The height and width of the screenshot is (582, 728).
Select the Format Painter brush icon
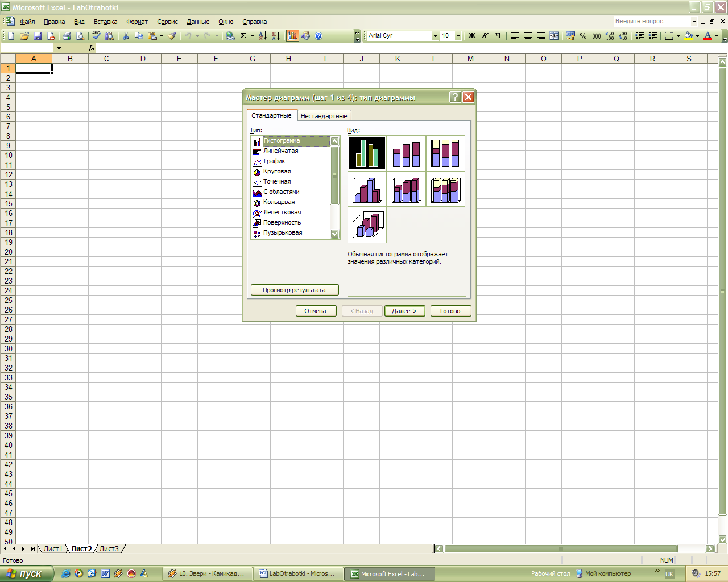[172, 36]
